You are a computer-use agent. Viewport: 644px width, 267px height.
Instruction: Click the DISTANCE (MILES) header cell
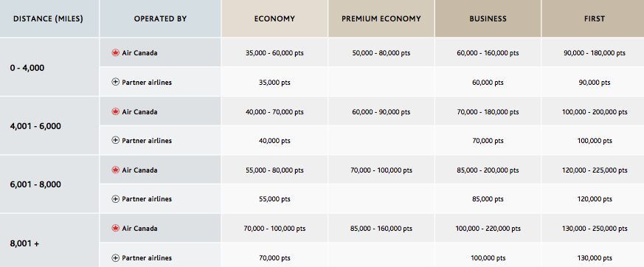(x=49, y=18)
